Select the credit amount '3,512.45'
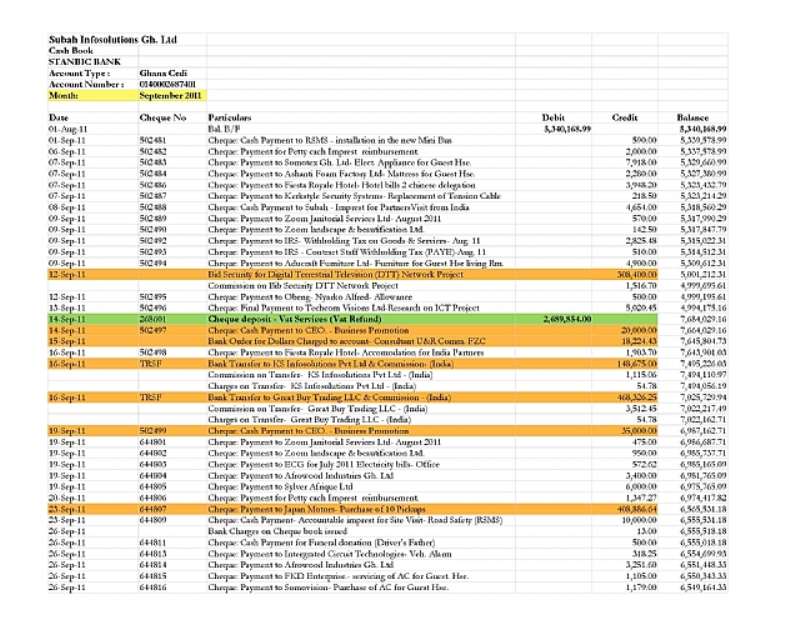This screenshot has width=800, height=619. click(641, 409)
